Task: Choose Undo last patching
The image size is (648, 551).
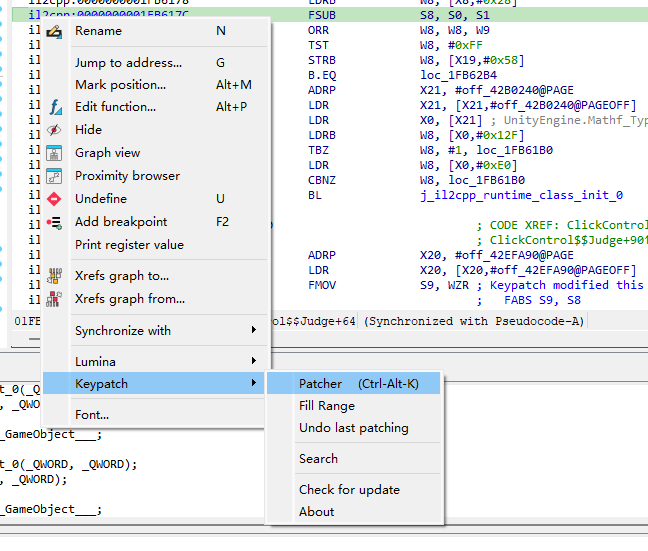Action: [354, 428]
